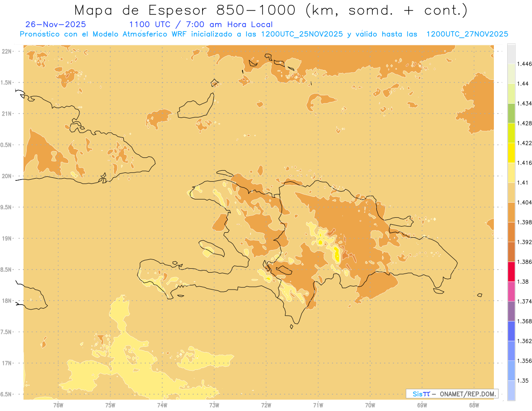Click the longitude label '69W'
Viewport: 532px width, 411px height.
coord(422,405)
